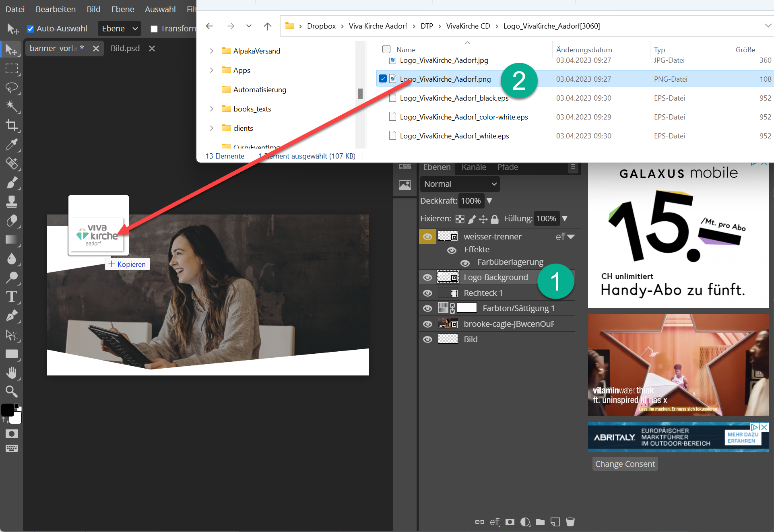This screenshot has height=532, width=774.
Task: Open the Bearbeiten menu
Action: [x=56, y=9]
